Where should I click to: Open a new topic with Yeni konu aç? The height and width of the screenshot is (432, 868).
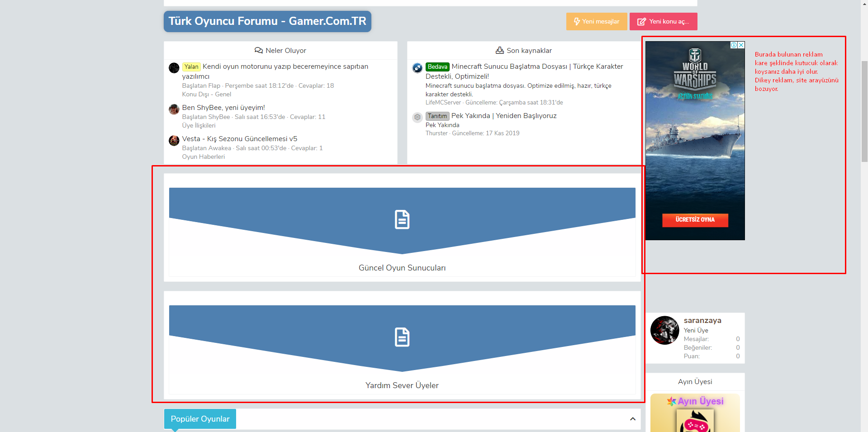pyautogui.click(x=663, y=21)
